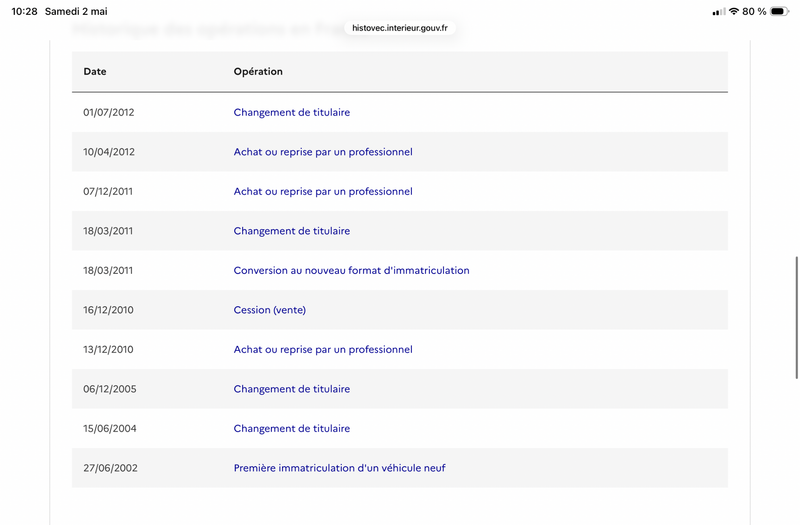Tap the histovec.interieur.gouv.fr address pill
This screenshot has height=525, width=800.
coord(400,28)
